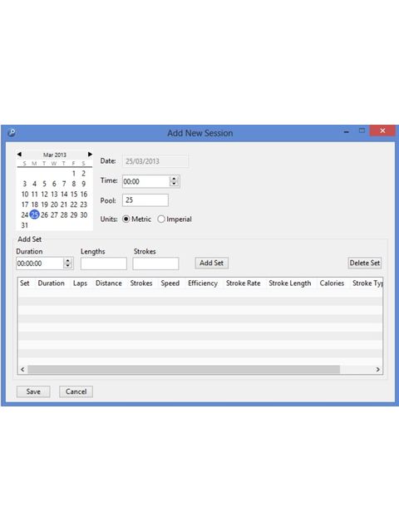
Task: Sort table by Strokes column header
Action: point(141,283)
